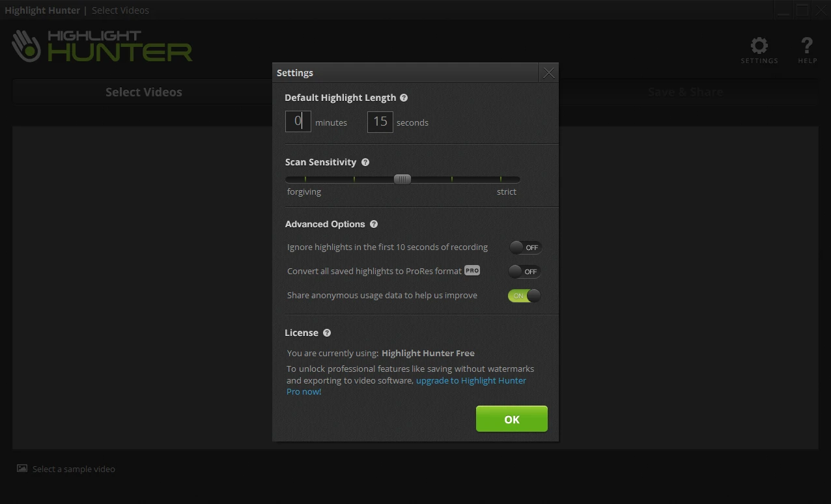Screen dimensions: 831x504
Task: Set sensitivity slider toward strict end
Action: pyautogui.click(x=500, y=179)
